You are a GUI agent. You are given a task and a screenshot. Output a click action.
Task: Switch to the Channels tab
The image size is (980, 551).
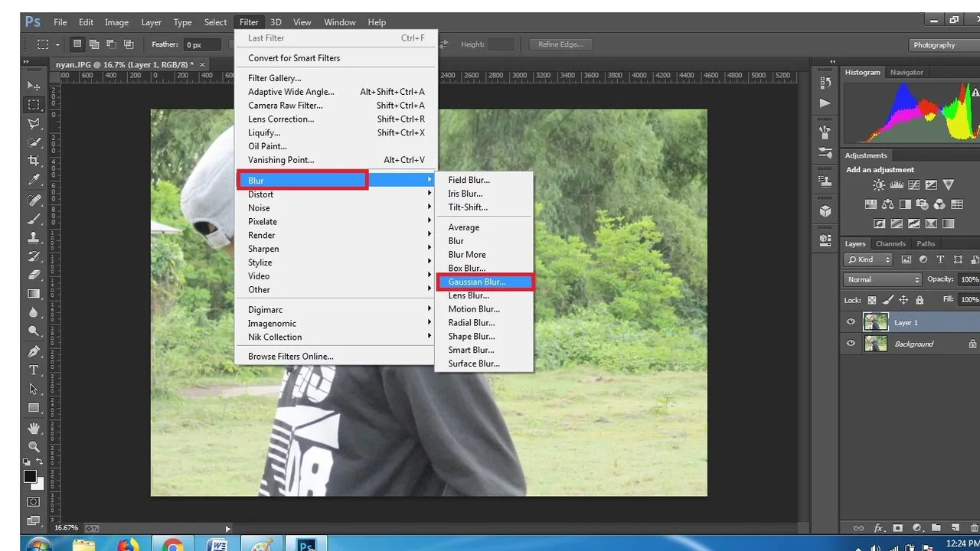(890, 243)
